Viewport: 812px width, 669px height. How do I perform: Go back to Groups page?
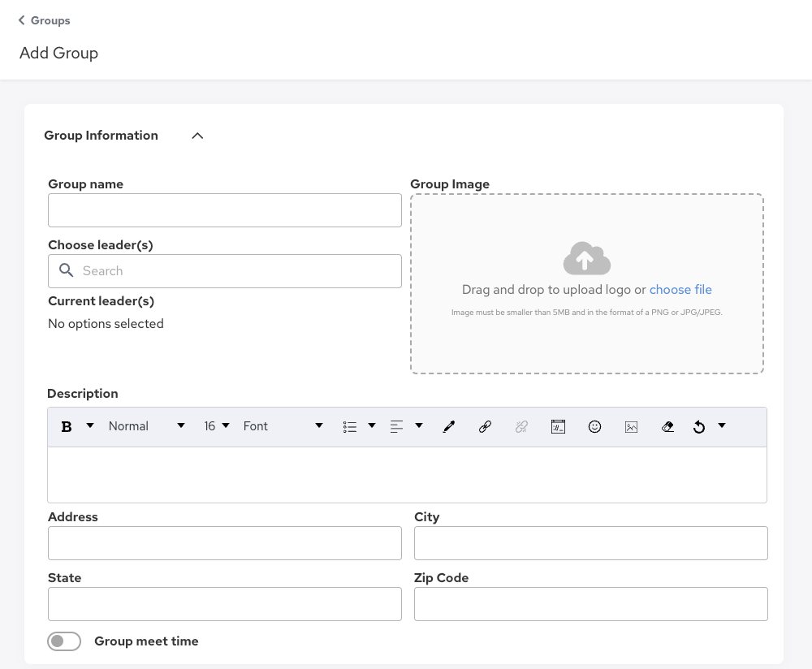45,20
